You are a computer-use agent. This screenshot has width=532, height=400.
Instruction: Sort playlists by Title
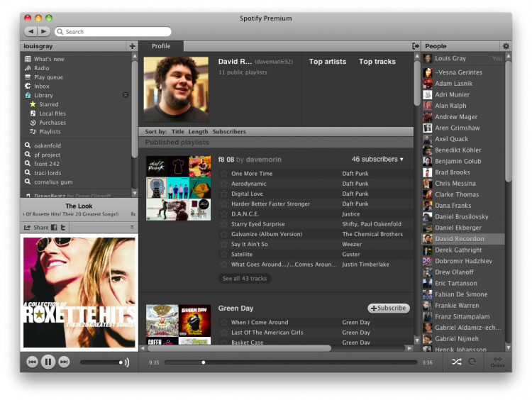tap(178, 132)
